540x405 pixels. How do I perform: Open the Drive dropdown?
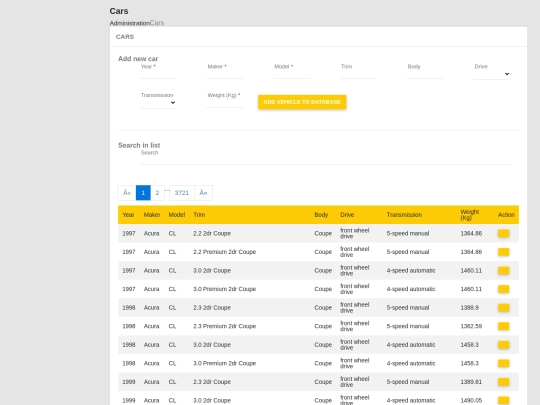[x=492, y=74]
